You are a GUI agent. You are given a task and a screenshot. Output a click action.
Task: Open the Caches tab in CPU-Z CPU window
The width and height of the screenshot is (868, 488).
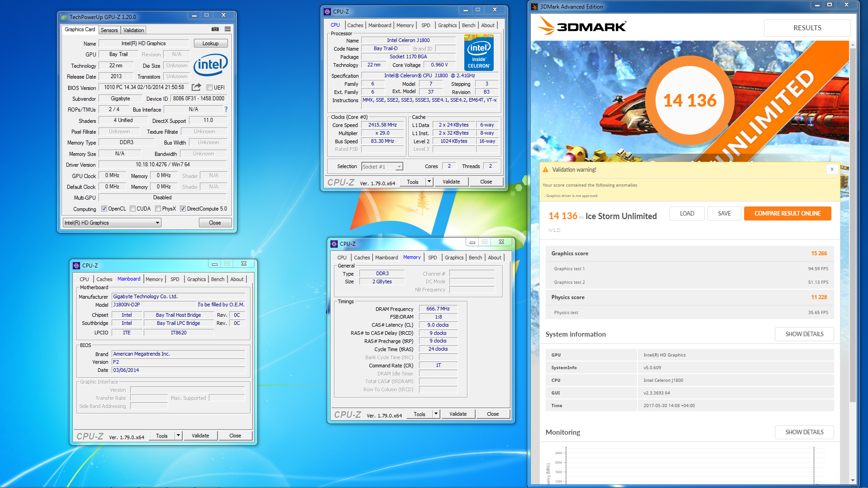355,25
